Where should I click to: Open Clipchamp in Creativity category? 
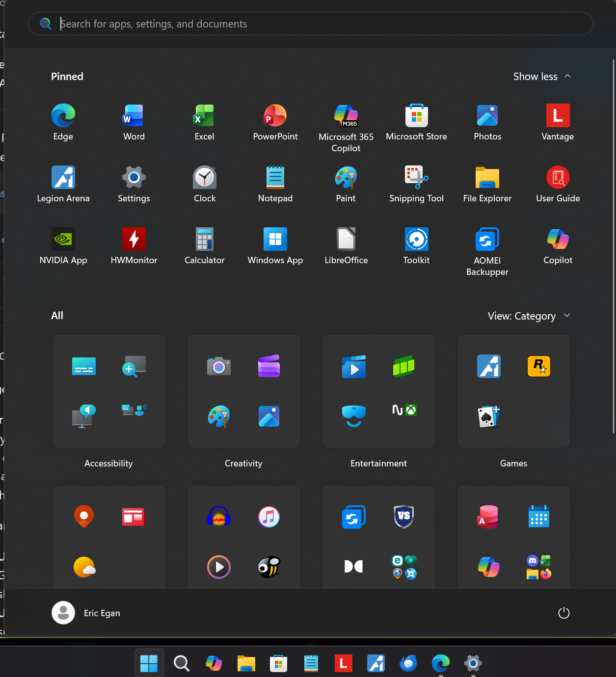point(269,366)
